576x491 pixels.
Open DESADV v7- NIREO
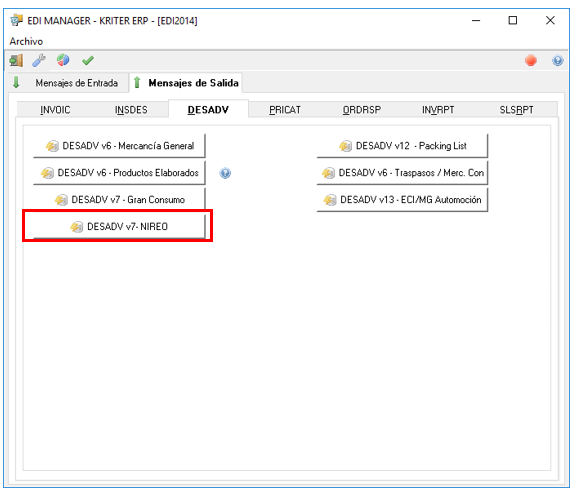(119, 227)
